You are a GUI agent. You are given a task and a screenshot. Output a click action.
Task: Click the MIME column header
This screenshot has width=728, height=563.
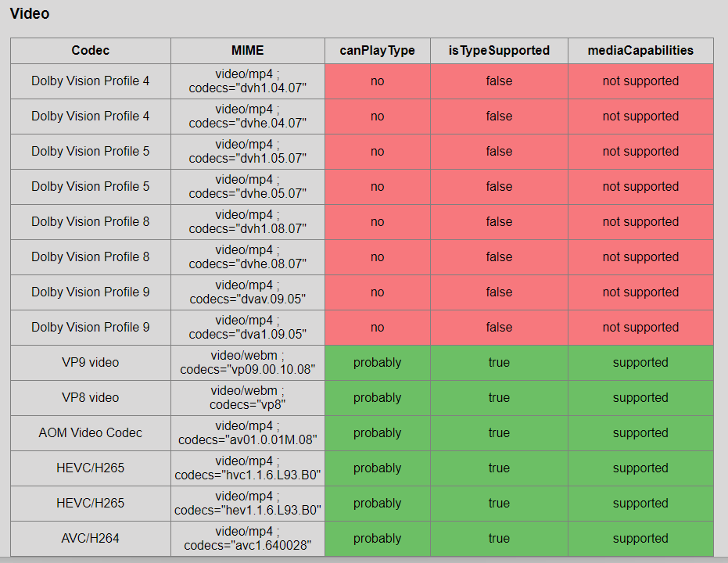[247, 50]
